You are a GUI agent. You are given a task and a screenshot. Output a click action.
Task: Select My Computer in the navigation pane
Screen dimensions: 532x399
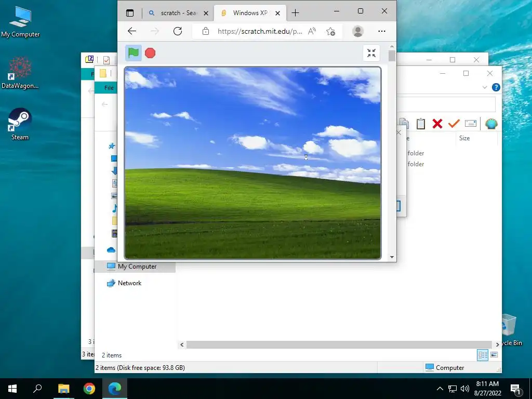[x=135, y=267]
